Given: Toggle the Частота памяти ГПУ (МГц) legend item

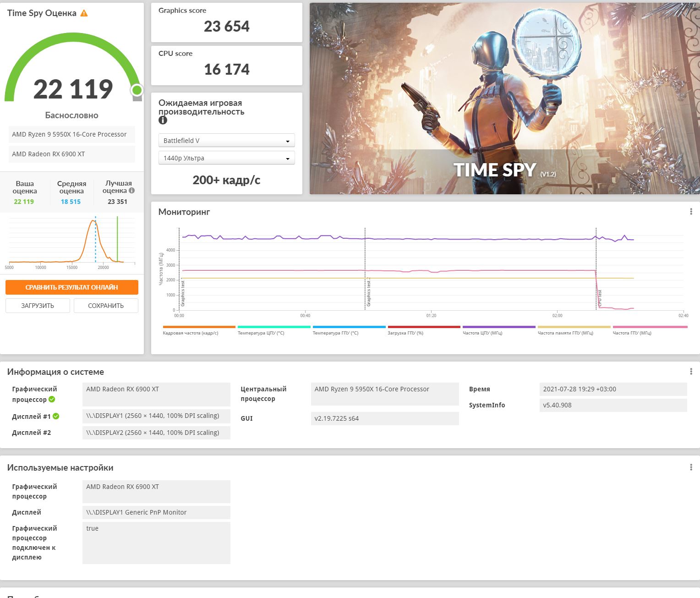Looking at the screenshot, I should tap(574, 330).
